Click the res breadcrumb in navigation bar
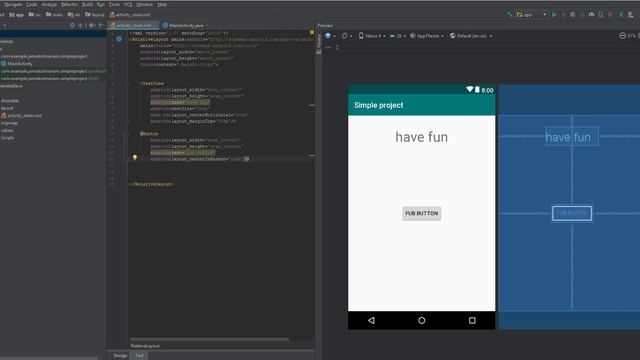 pyautogui.click(x=74, y=15)
